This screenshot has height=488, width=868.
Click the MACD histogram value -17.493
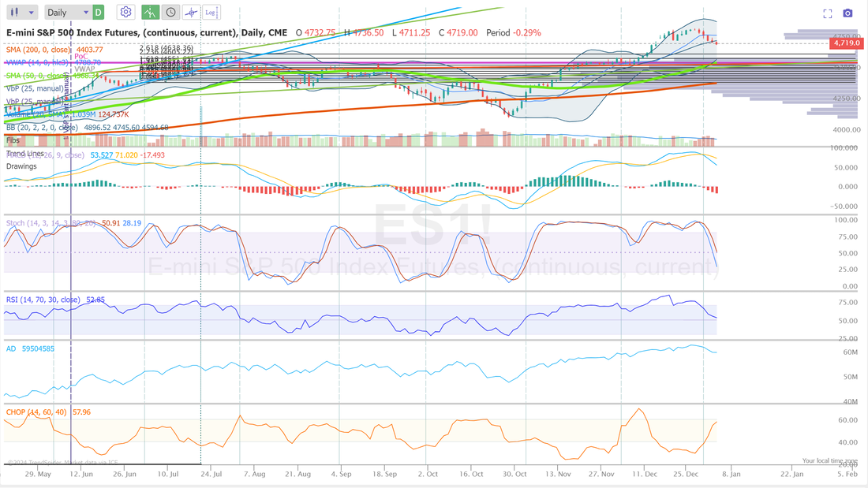click(x=152, y=155)
